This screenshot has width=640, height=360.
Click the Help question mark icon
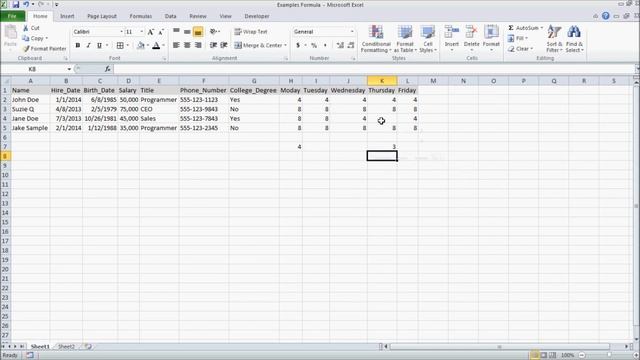click(x=606, y=16)
